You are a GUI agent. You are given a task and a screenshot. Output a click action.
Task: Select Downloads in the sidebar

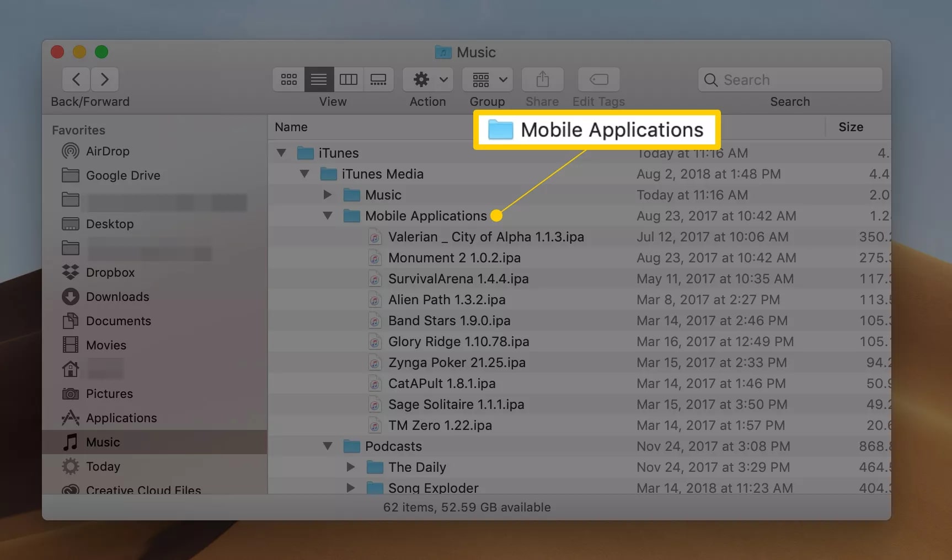[x=117, y=297]
